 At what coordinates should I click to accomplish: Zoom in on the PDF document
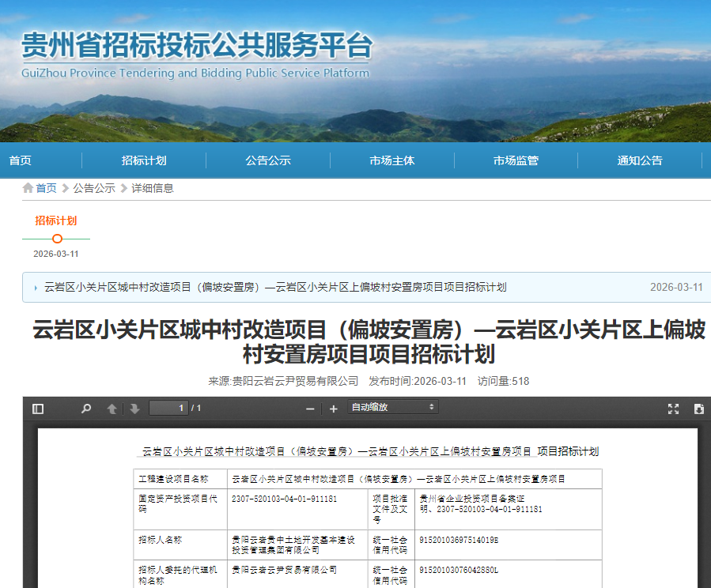point(333,409)
